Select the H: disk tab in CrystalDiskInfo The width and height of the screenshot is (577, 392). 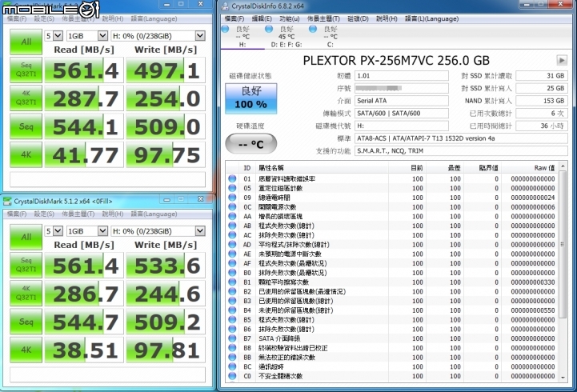(242, 37)
